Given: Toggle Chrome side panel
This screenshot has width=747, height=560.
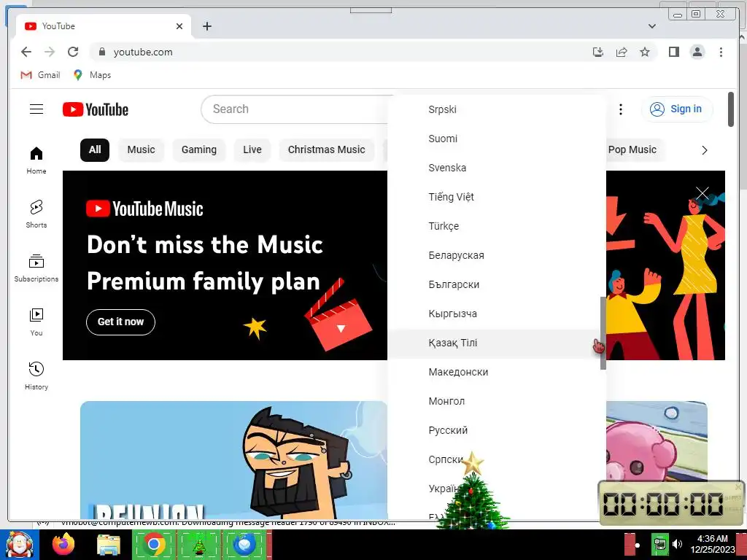Looking at the screenshot, I should [673, 52].
